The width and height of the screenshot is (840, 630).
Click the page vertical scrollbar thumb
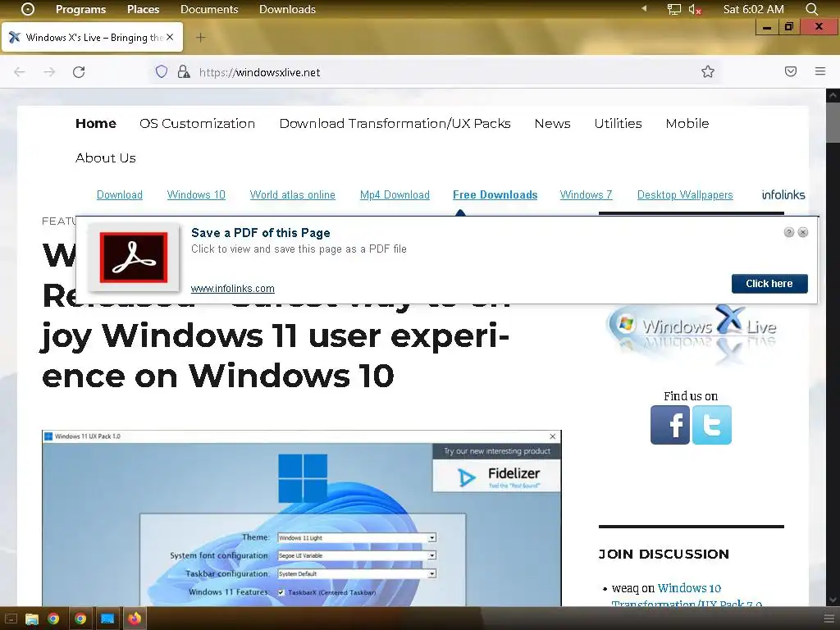833,122
